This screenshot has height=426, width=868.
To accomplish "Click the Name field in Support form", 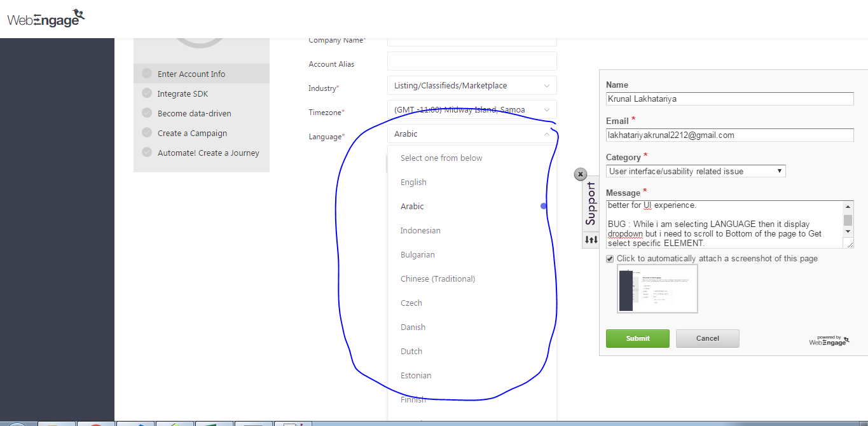I will (x=730, y=99).
